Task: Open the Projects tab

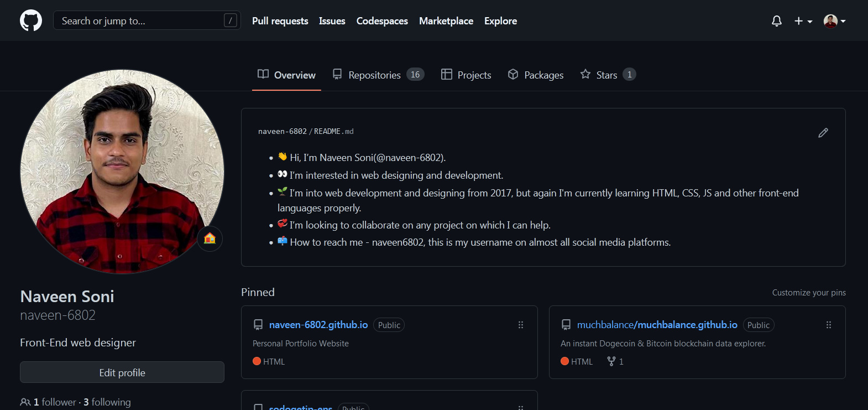Action: coord(466,75)
